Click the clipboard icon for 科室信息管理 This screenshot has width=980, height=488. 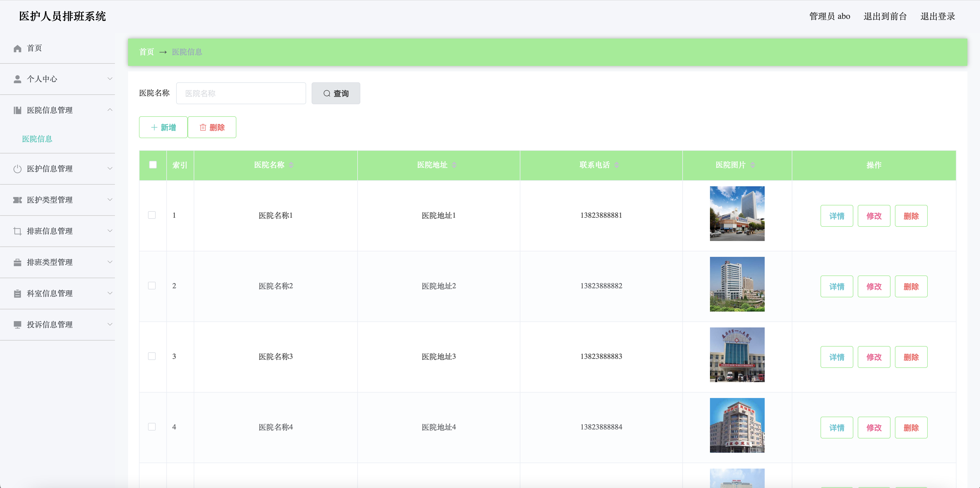[18, 294]
